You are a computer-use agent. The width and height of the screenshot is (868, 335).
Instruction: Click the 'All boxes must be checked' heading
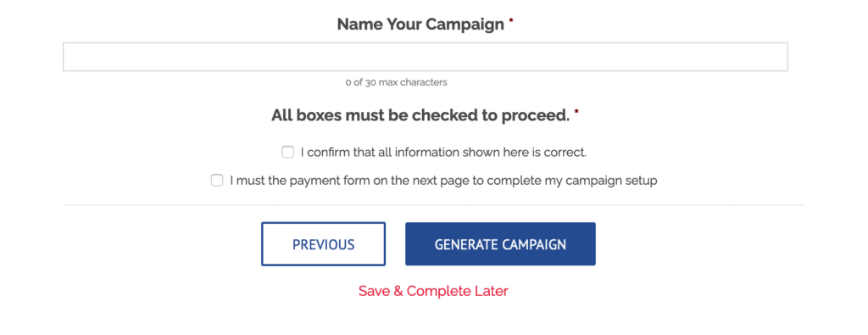(420, 115)
